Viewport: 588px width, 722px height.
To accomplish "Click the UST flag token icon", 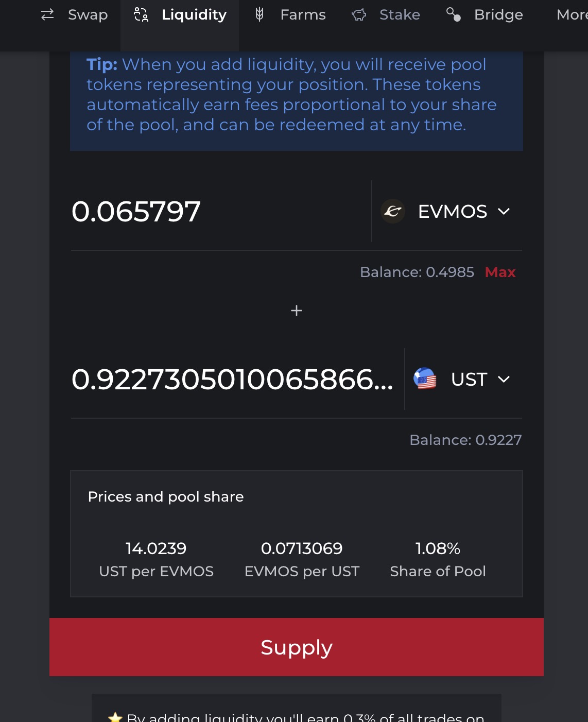I will [x=425, y=379].
